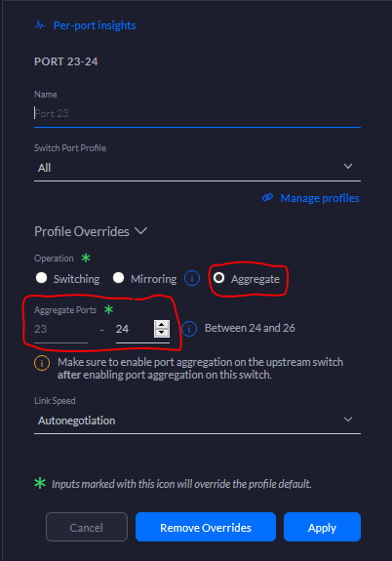Click the orange warning info icon

tap(42, 363)
